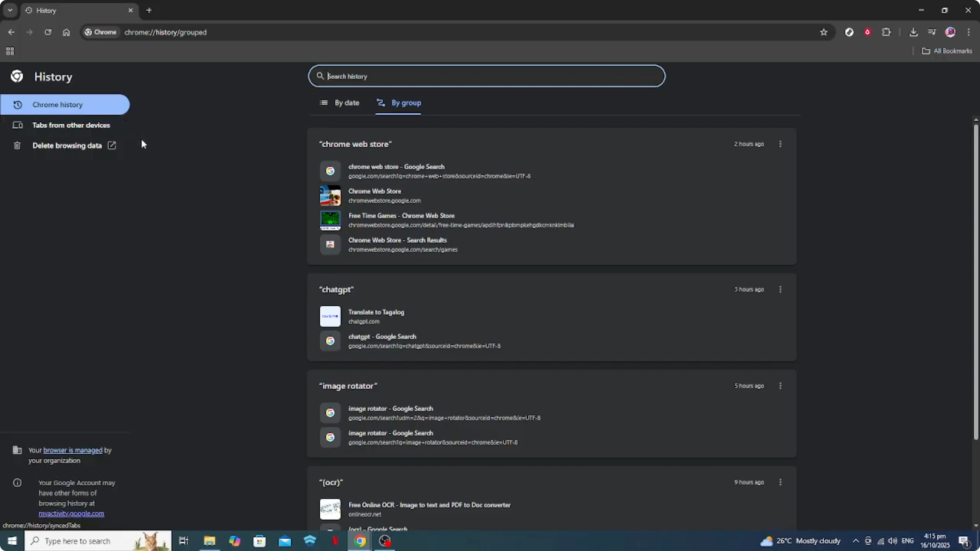
Task: Open the myactivity.google.com link
Action: tap(71, 513)
